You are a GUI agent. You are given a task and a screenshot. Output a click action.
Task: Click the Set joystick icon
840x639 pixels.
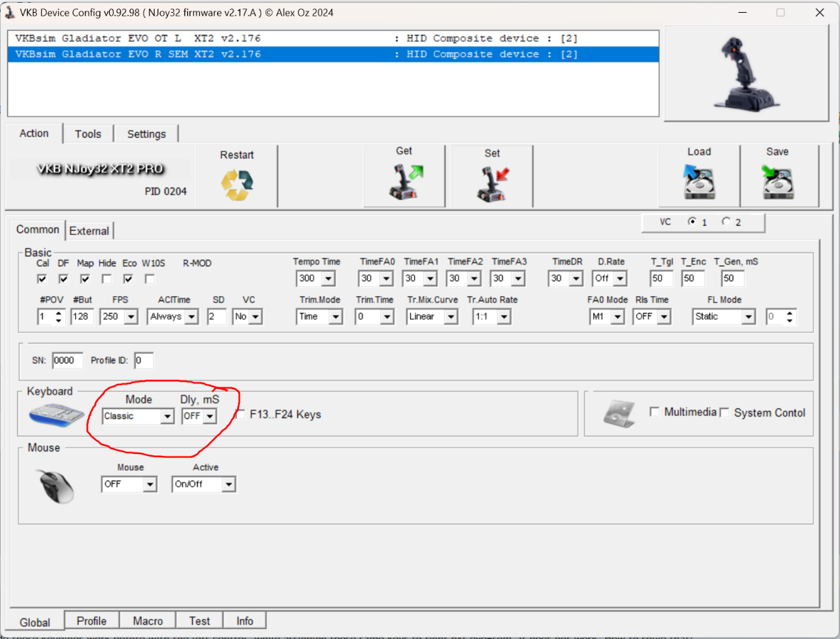[492, 184]
